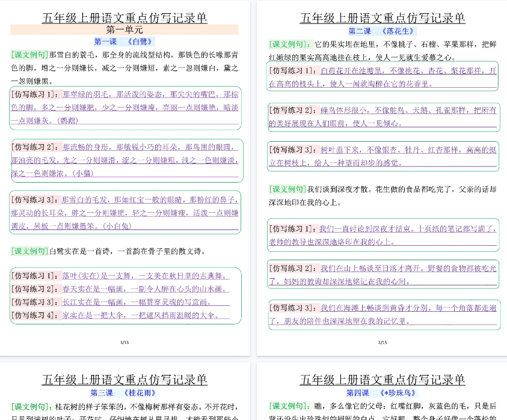Screen dimensions: 507x420
Task: Select the 仿写练习 1 label for the 鹦鹉 sentence
Action: [x=35, y=94]
